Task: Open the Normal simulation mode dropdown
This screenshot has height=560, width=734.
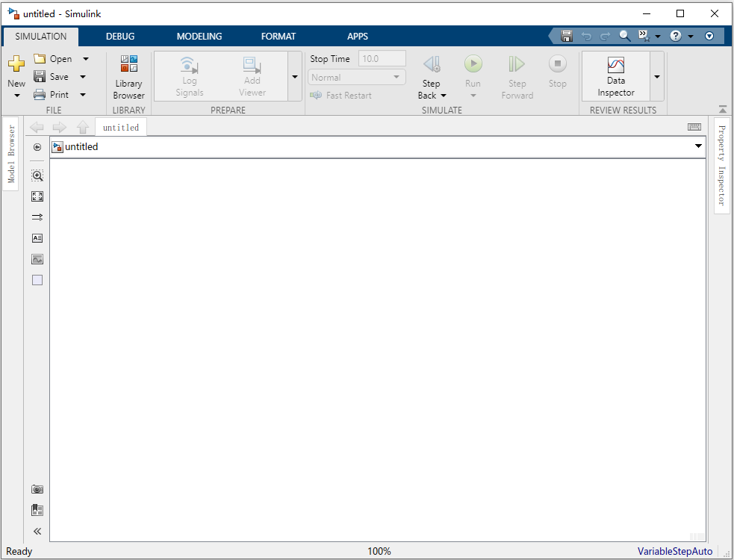Action: [357, 77]
